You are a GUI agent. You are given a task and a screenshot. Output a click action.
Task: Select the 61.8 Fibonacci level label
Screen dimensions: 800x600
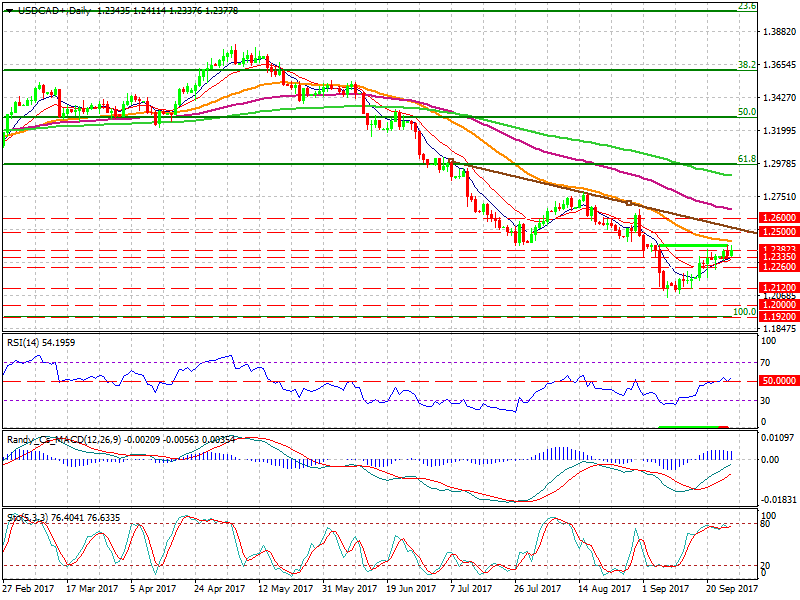[745, 159]
